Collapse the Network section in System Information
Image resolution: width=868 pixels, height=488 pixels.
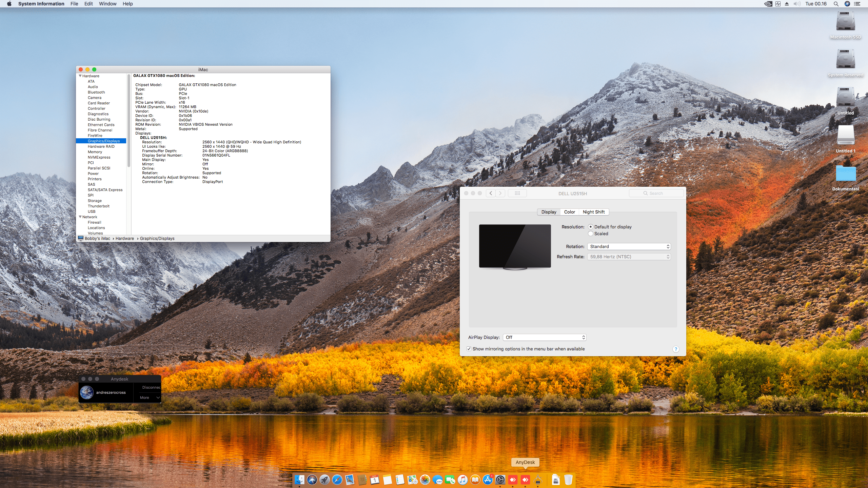point(80,217)
